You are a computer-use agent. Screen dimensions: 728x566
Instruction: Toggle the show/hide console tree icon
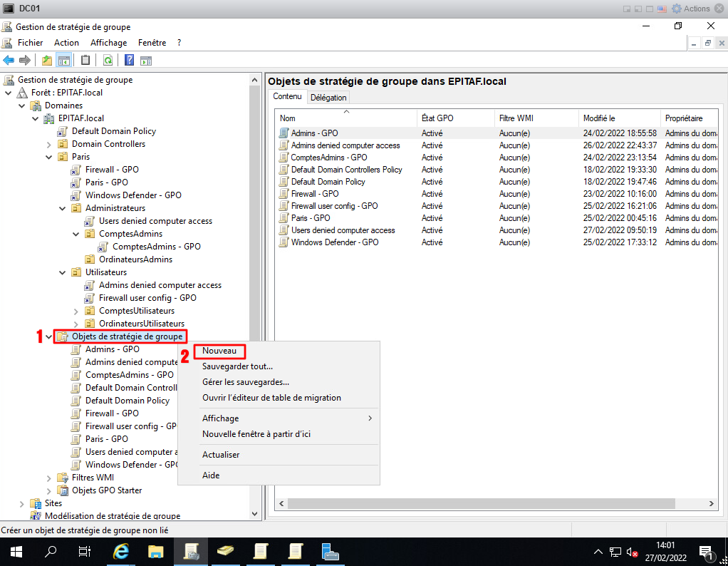pyautogui.click(x=64, y=61)
